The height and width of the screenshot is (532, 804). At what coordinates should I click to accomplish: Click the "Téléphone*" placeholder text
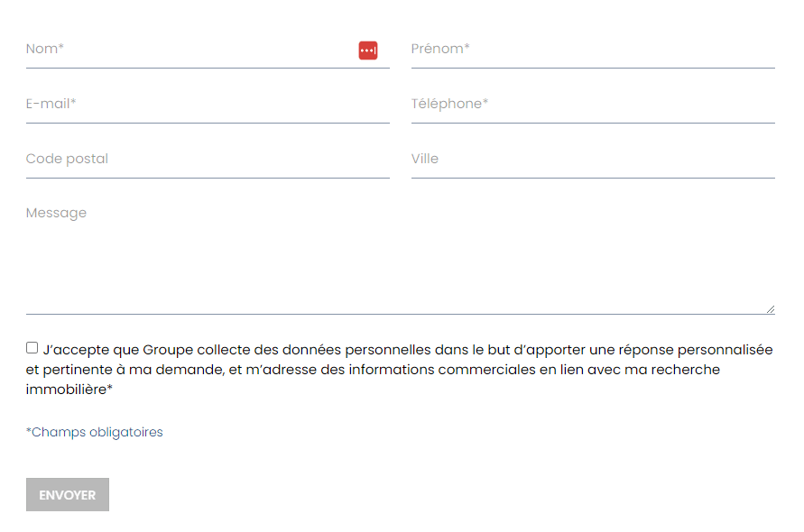(449, 105)
